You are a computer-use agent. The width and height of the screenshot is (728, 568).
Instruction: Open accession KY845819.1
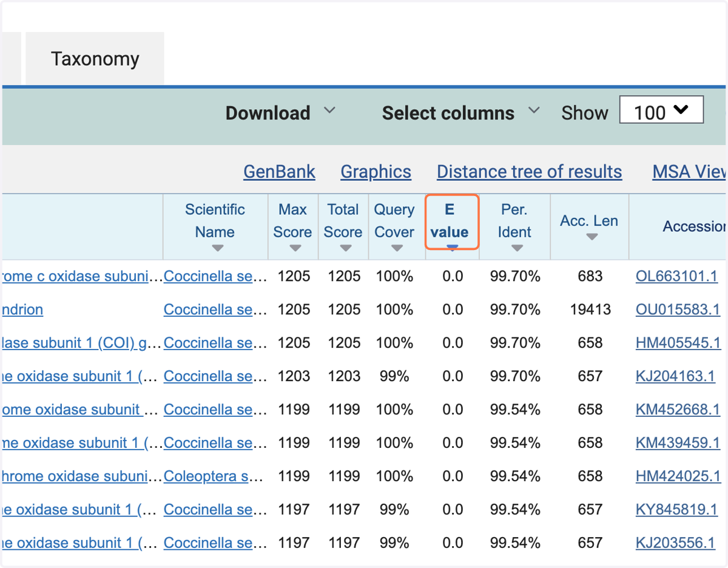point(676,510)
